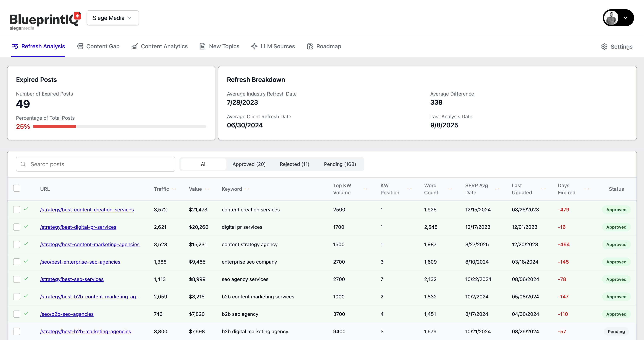Switch to the Roadmap tab

coord(324,47)
